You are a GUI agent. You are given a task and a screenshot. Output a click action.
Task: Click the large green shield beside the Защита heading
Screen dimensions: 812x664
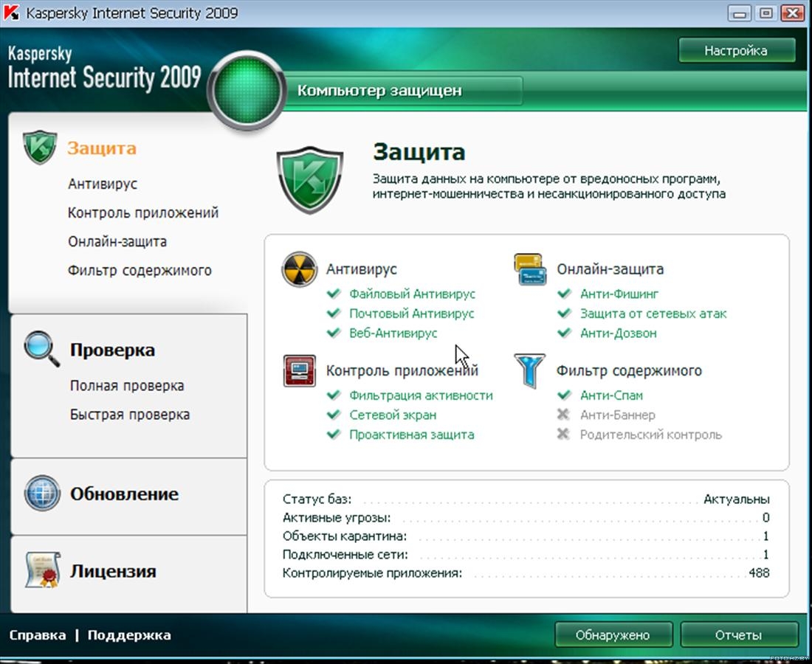[x=310, y=179]
